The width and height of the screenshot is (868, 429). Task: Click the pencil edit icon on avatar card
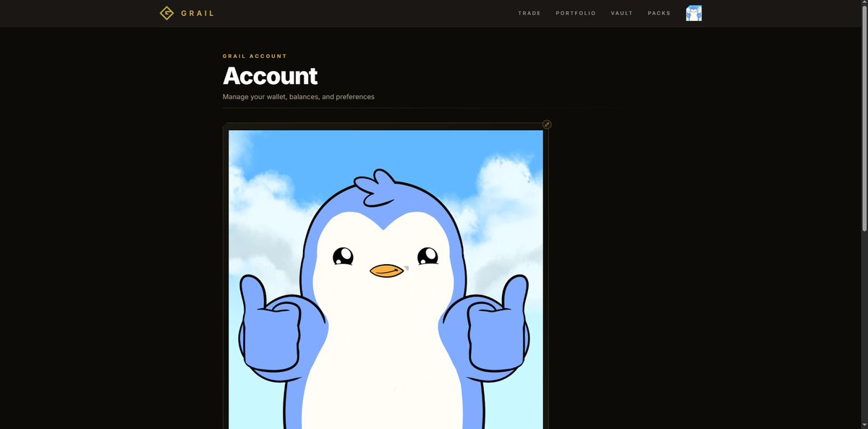point(547,124)
